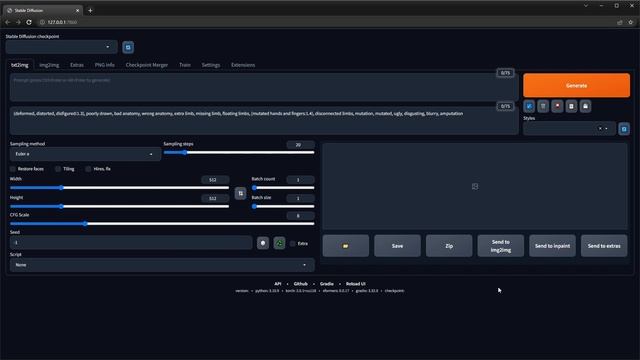Open the Gradio footer link
640x360 pixels.
pos(327,284)
